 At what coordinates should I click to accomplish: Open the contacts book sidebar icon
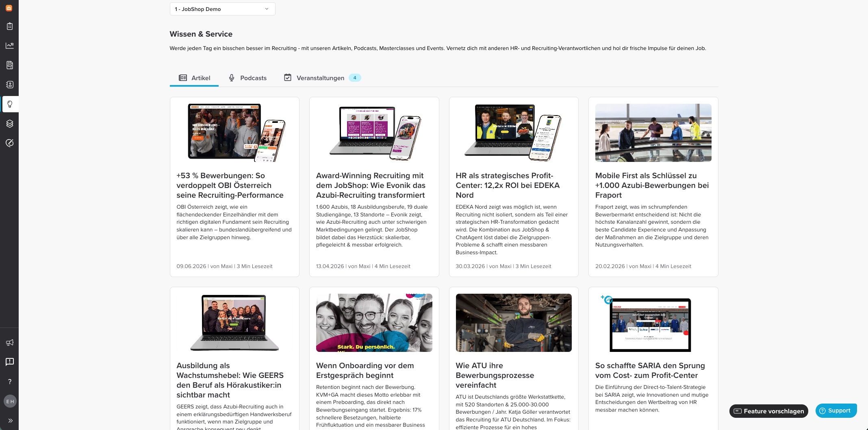(10, 85)
